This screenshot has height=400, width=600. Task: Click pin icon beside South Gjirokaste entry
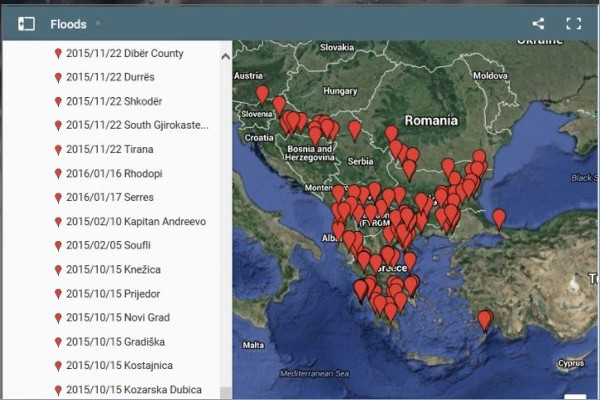(x=58, y=126)
